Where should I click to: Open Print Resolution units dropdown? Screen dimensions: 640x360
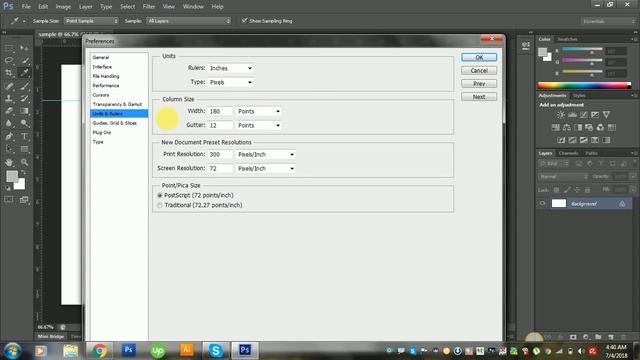tap(266, 154)
